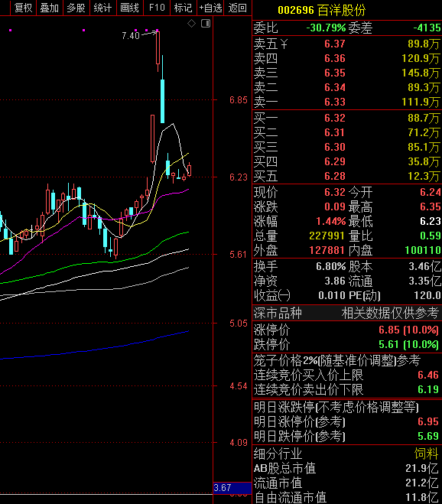Click the 标记 mark button
The height and width of the screenshot is (504, 442).
[x=184, y=8]
